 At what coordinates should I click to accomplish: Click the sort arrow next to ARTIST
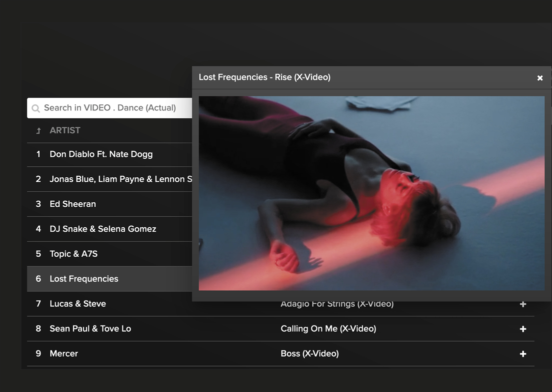[38, 131]
